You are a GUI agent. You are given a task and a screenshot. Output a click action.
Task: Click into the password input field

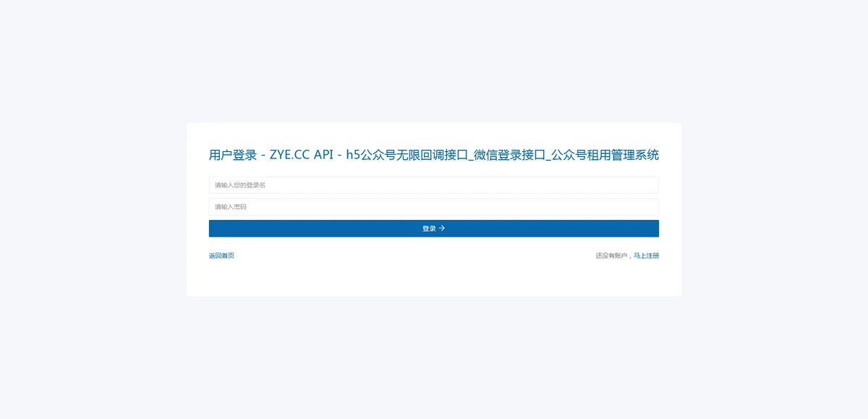tap(433, 207)
